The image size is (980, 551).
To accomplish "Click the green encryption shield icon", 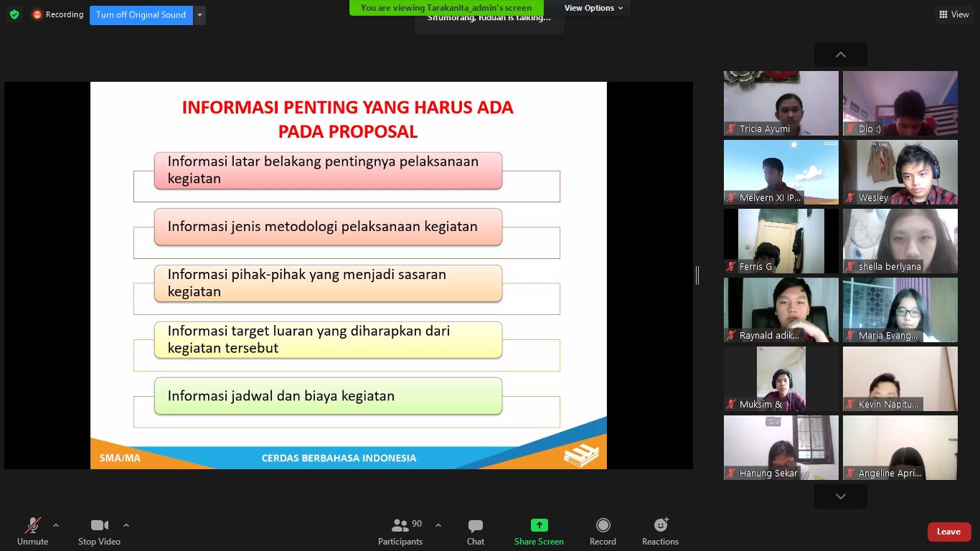I will (x=14, y=14).
